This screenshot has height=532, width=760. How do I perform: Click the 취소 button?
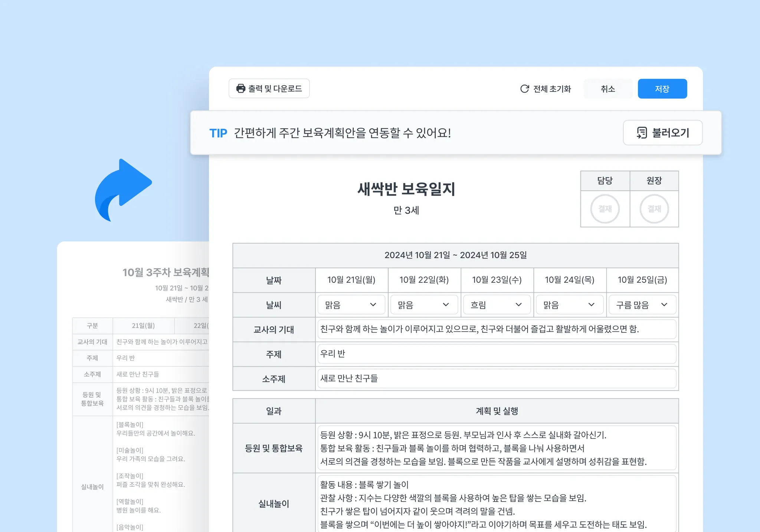click(607, 89)
